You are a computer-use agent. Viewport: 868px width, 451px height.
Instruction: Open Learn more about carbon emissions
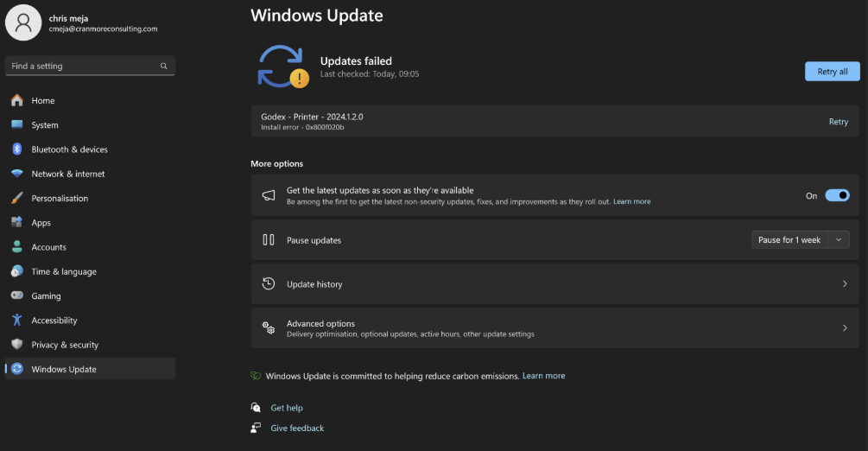(543, 376)
